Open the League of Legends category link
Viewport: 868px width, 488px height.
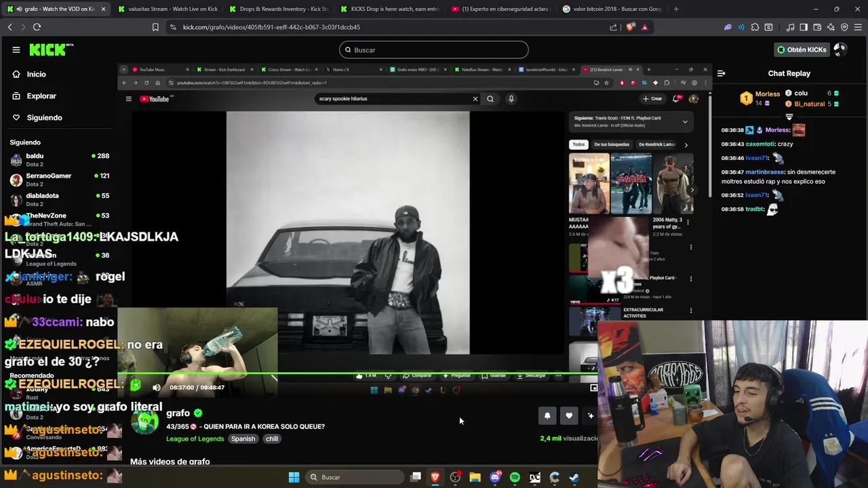195,439
